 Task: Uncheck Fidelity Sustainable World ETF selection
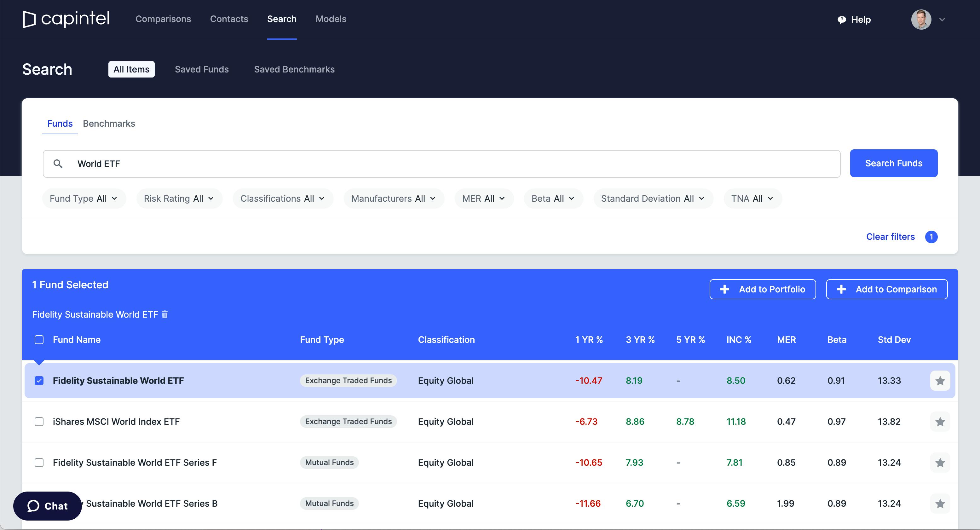(39, 380)
